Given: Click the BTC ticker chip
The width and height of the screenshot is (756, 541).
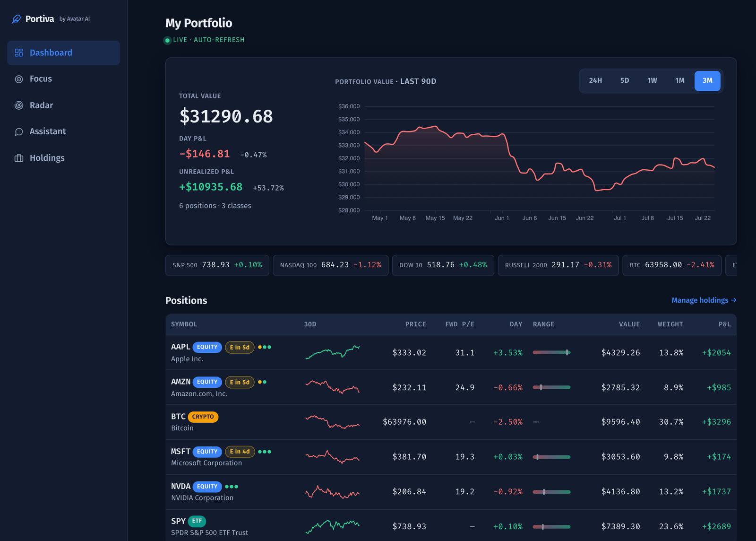Looking at the screenshot, I should (x=672, y=265).
